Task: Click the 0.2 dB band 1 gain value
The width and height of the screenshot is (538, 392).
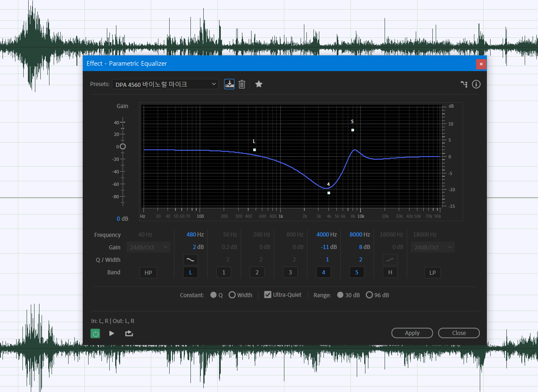Action: [x=229, y=247]
